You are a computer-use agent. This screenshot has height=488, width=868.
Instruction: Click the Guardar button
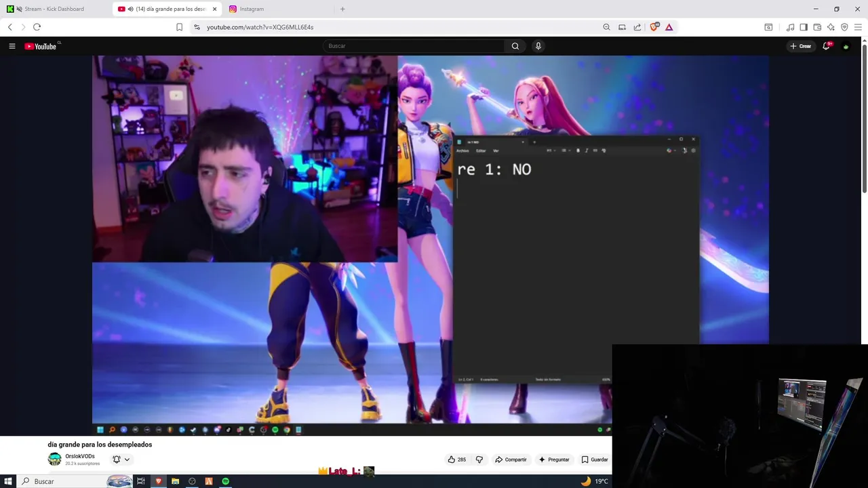[595, 460]
